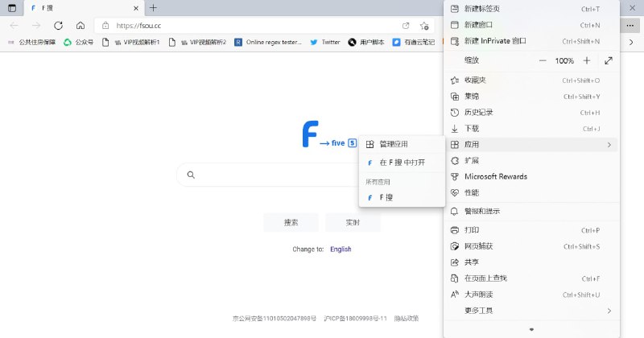Open VIP视频解析1 bookmark
This screenshot has height=338, width=644.
point(130,42)
